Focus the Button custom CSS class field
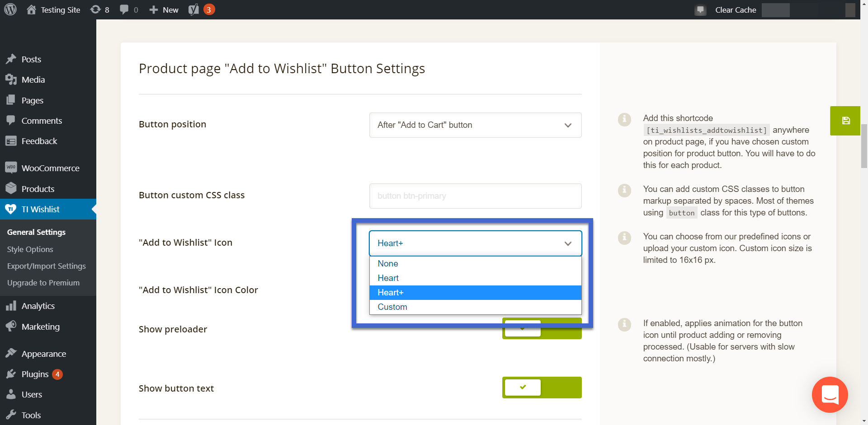This screenshot has width=868, height=425. click(x=475, y=196)
